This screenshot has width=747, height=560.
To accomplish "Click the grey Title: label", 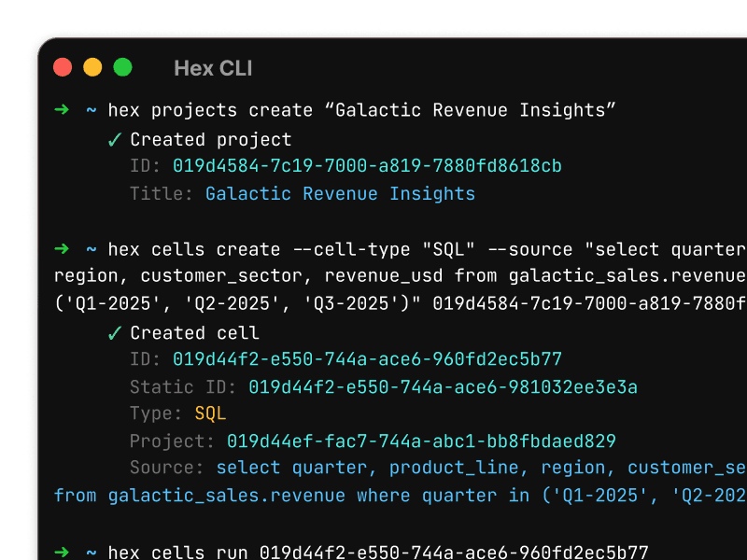I will [x=162, y=194].
